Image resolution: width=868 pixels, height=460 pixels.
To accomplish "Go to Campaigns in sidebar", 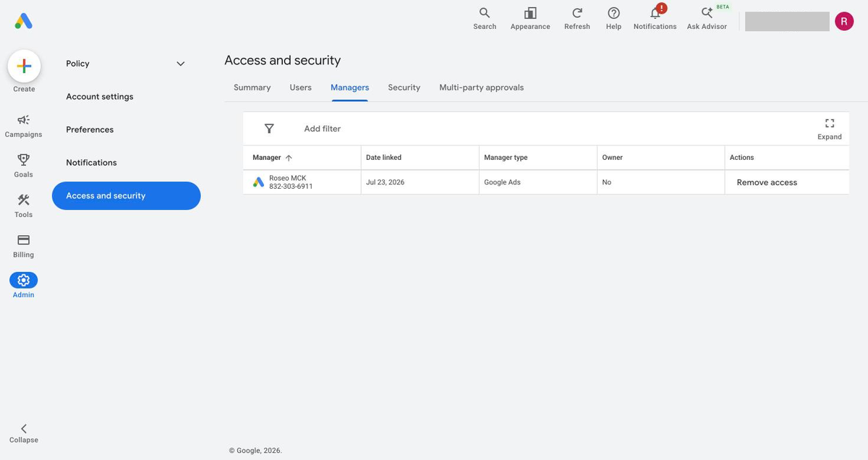I will pos(23,125).
